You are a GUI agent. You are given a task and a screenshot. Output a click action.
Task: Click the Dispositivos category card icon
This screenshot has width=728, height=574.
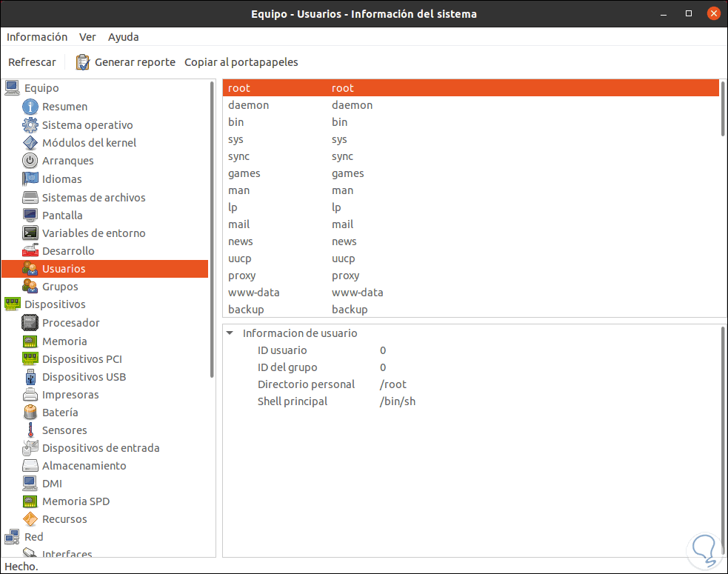[x=12, y=304]
